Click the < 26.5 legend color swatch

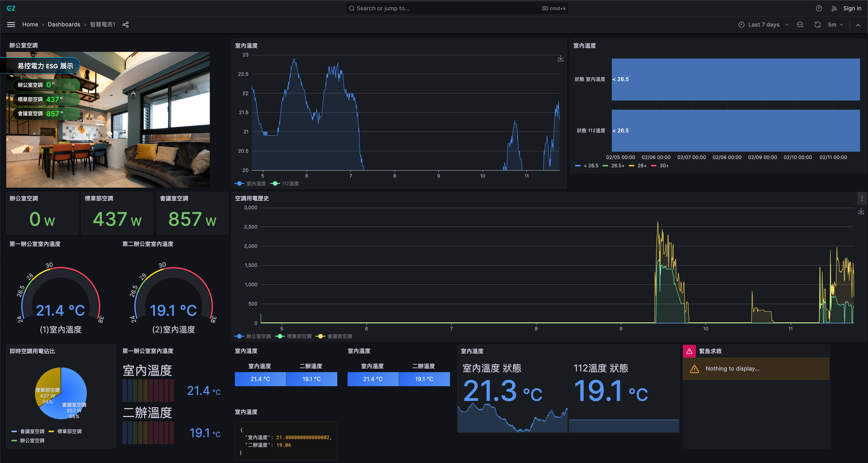577,166
